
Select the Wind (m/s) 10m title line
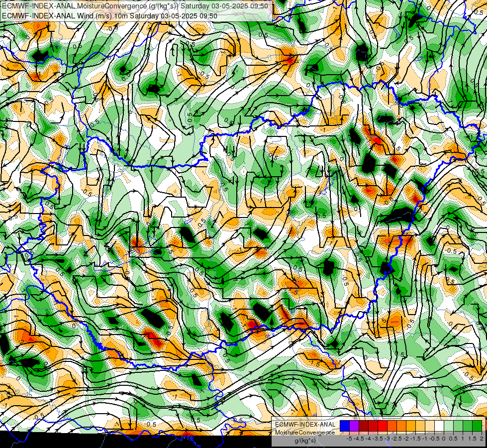click(109, 15)
